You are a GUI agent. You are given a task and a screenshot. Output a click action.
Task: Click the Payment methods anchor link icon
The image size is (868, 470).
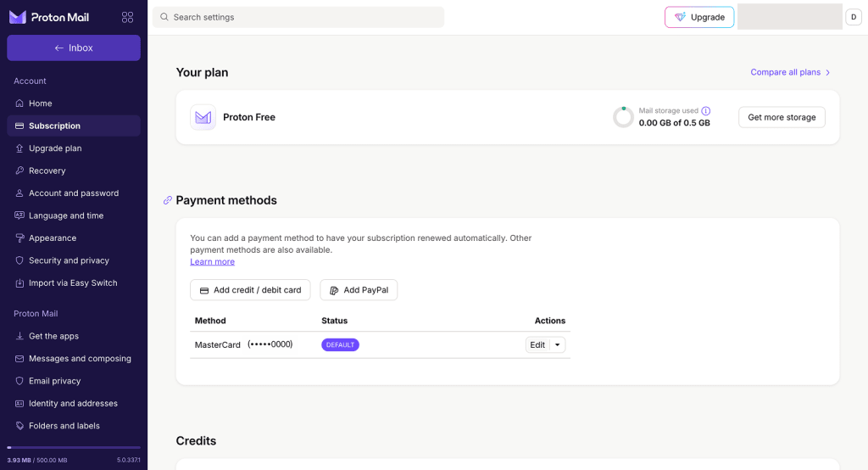click(168, 200)
